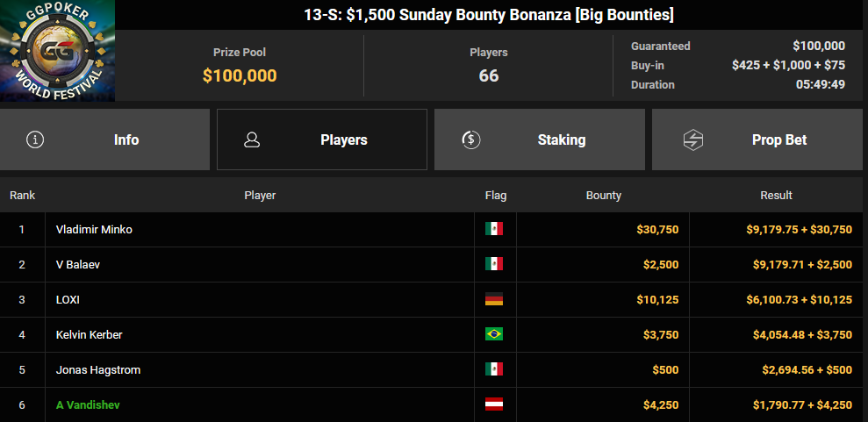
Task: Open player A Vandishev's green name
Action: 88,404
